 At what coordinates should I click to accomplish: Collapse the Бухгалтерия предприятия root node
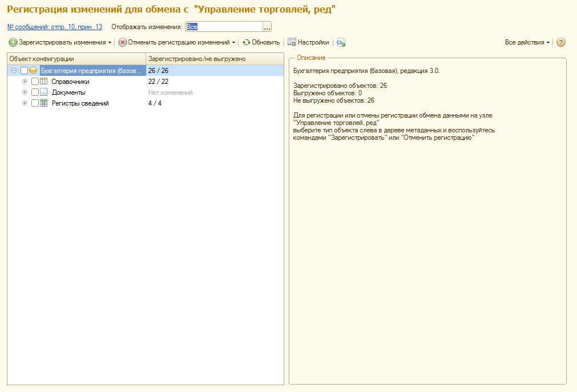[x=14, y=70]
